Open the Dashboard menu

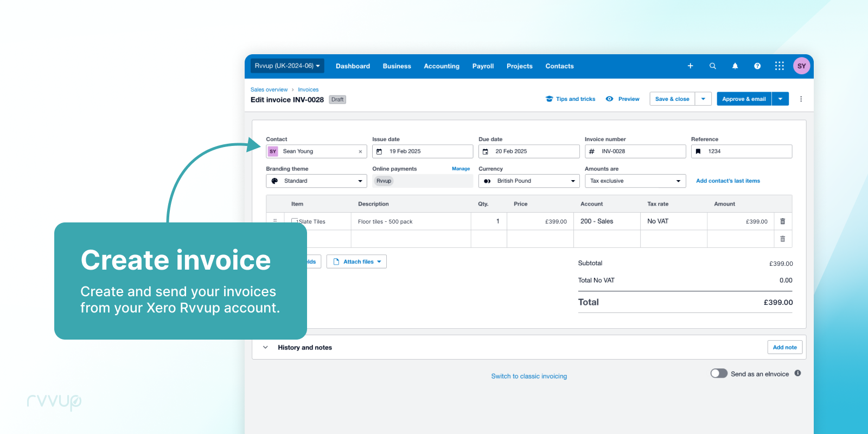point(353,66)
